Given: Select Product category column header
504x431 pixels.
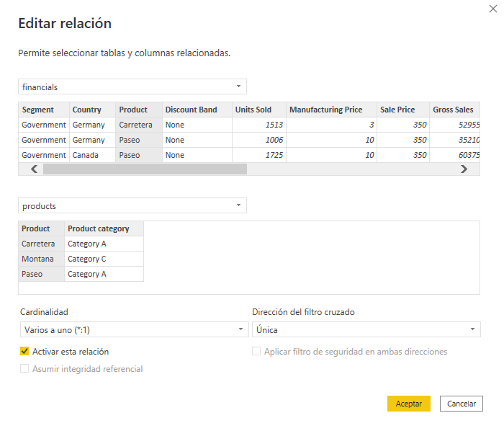Looking at the screenshot, I should (99, 228).
